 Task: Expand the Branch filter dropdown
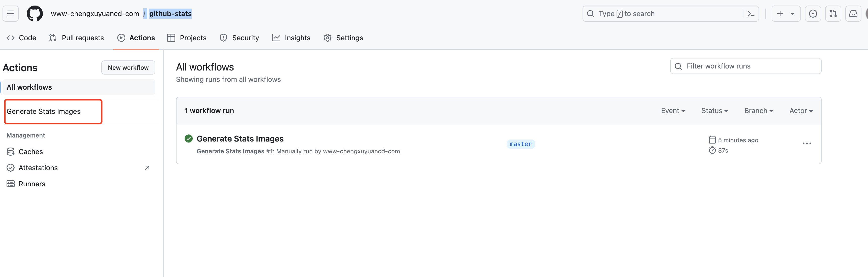pyautogui.click(x=759, y=111)
